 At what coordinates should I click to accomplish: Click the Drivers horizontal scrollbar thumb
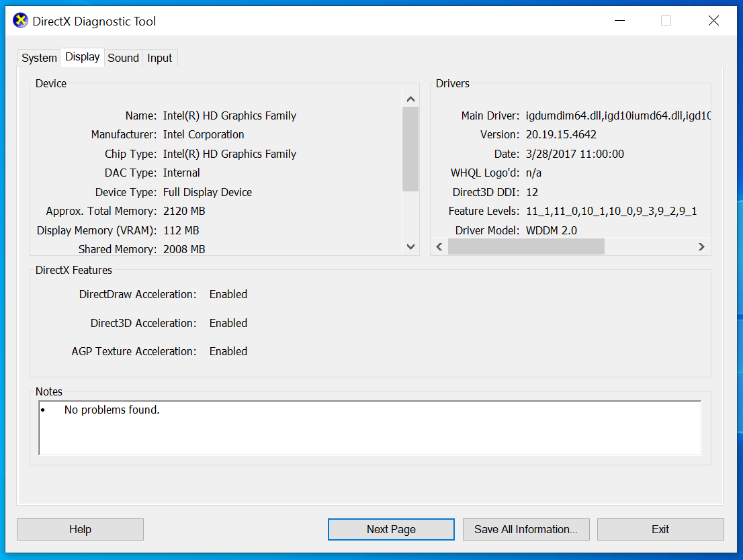526,247
